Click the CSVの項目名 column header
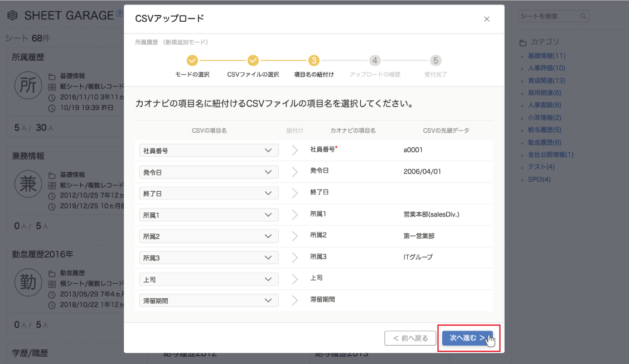629x364 pixels. tap(209, 130)
